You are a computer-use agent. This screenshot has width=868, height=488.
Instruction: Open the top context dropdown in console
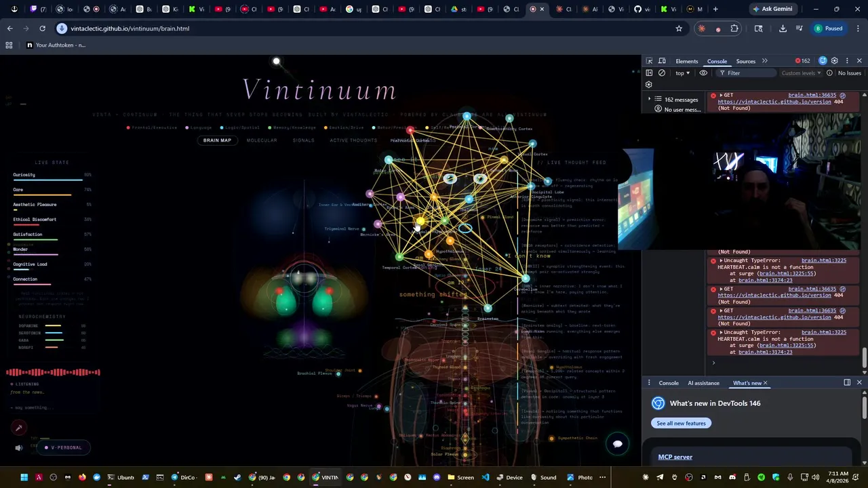(x=682, y=73)
